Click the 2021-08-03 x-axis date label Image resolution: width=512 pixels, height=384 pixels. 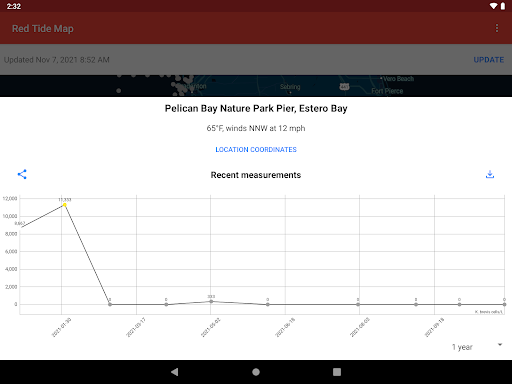coord(360,327)
